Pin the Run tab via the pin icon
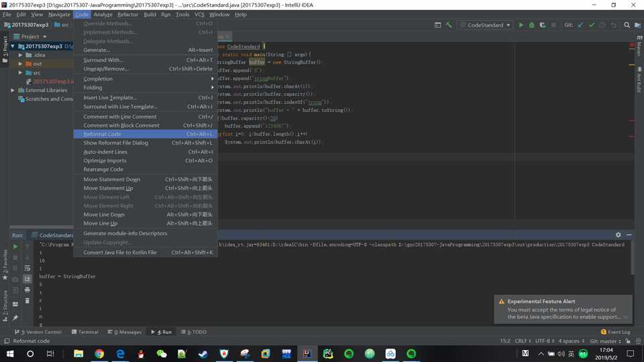The image size is (644, 362). click(15, 318)
